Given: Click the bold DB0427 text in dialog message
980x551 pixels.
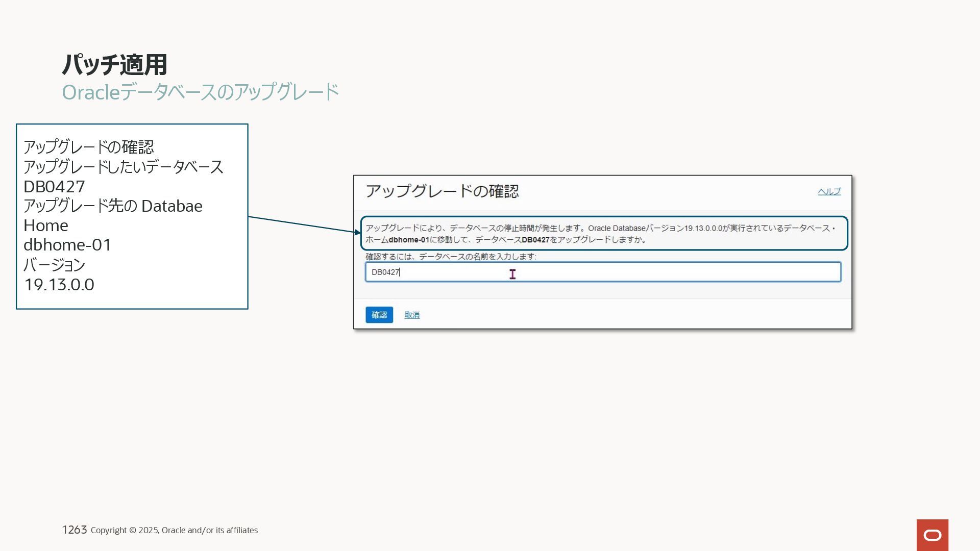Looking at the screenshot, I should 535,240.
